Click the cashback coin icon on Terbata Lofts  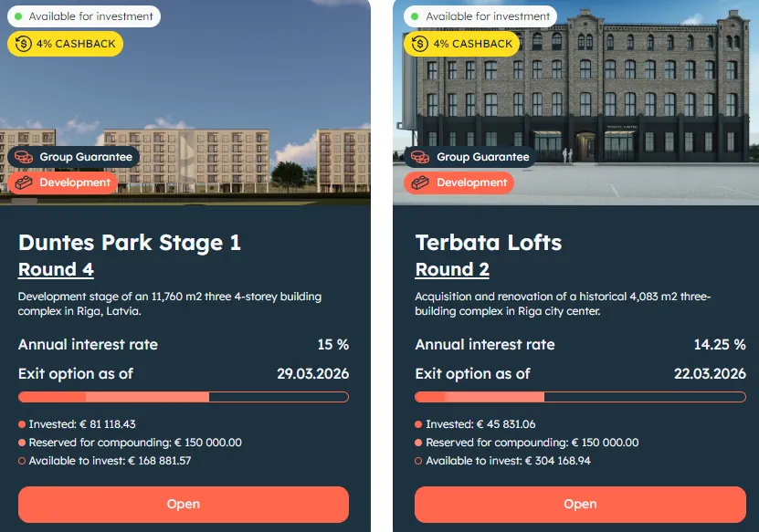[420, 44]
